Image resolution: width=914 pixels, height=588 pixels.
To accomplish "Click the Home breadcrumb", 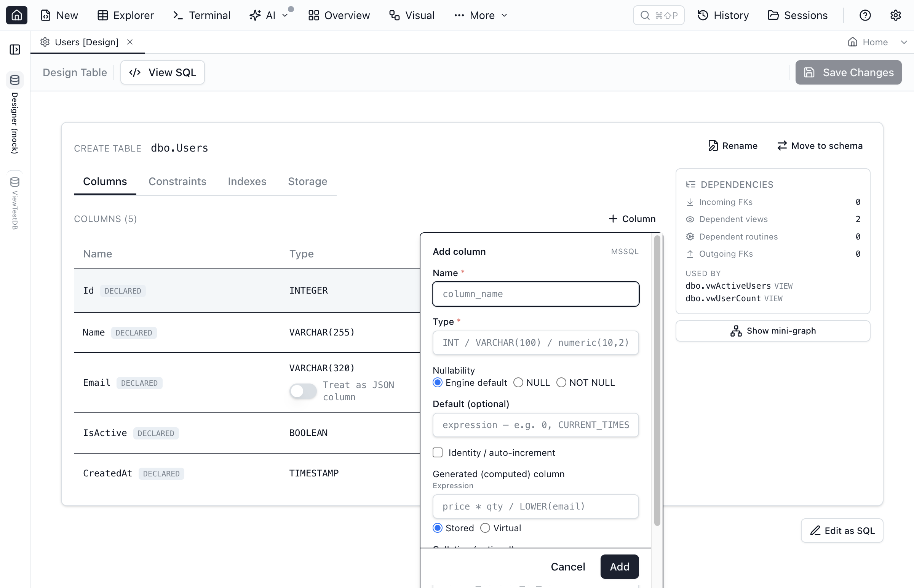I will [868, 42].
